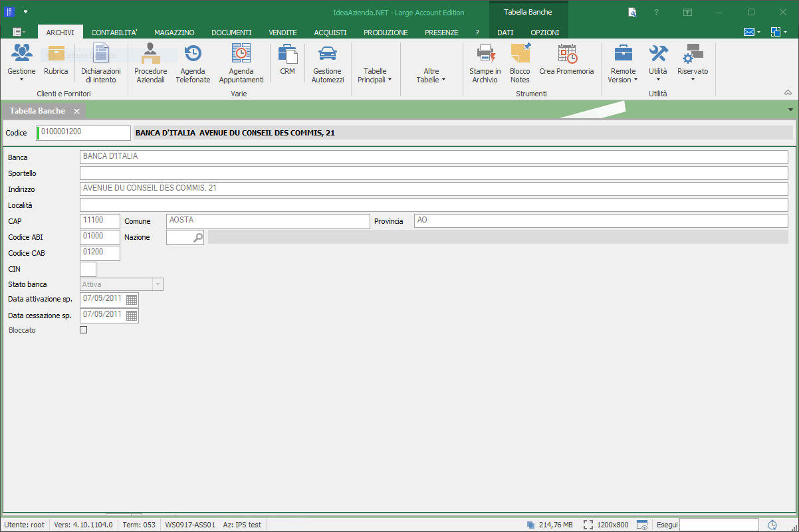Expand the Stato banca dropdown
This screenshot has height=532, width=799.
click(x=158, y=284)
